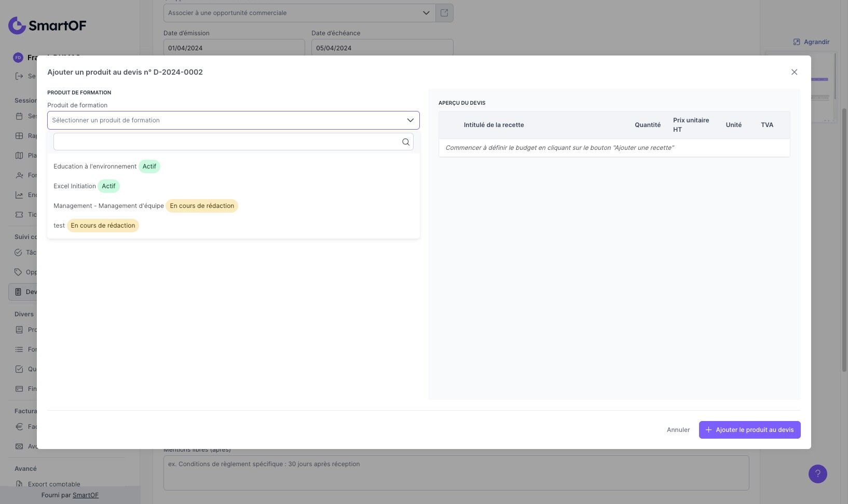
Task: Open 'Associer à une opportunité commerciale' dropdown
Action: click(x=299, y=13)
